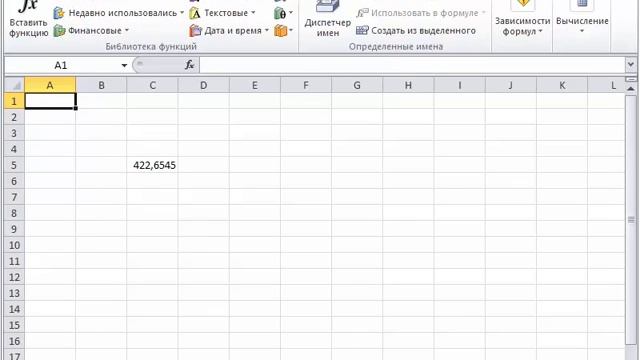Select column F header

click(306, 85)
